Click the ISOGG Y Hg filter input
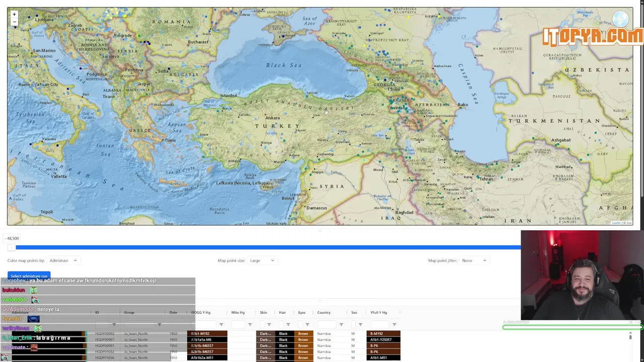The width and height of the screenshot is (644, 362). point(203,324)
